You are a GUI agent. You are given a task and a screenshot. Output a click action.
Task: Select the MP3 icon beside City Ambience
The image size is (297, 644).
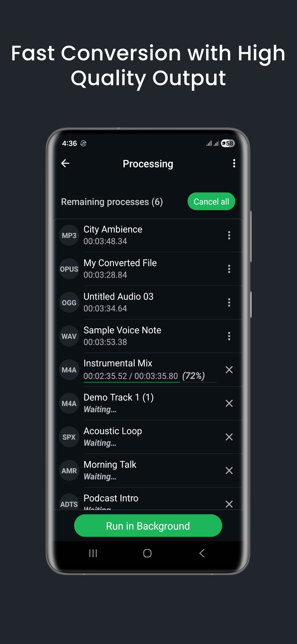[x=69, y=235]
